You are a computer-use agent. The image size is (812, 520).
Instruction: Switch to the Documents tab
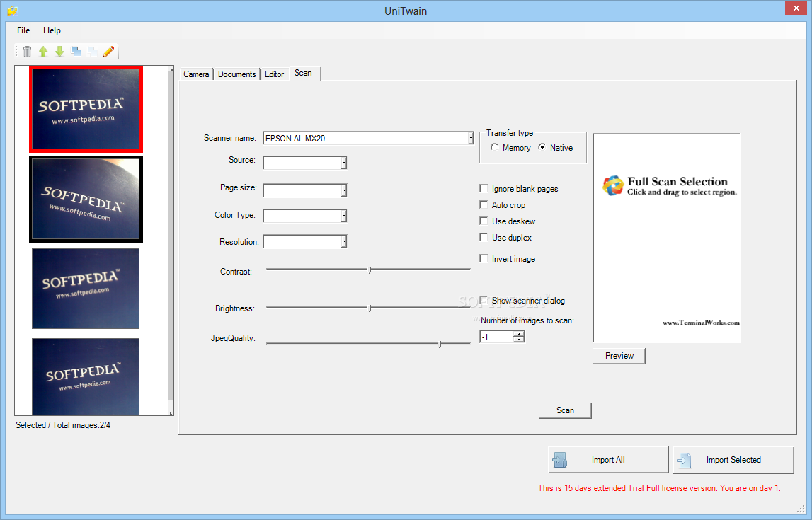point(236,74)
